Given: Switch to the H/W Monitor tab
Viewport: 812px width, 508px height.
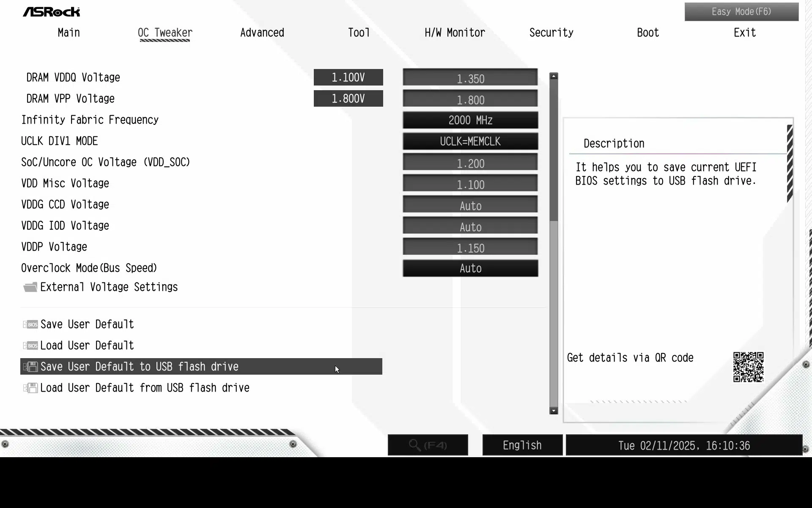Looking at the screenshot, I should (455, 33).
